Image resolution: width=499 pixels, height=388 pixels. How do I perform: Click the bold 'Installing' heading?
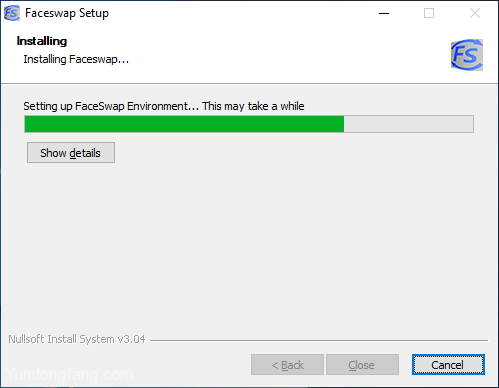[x=42, y=41]
